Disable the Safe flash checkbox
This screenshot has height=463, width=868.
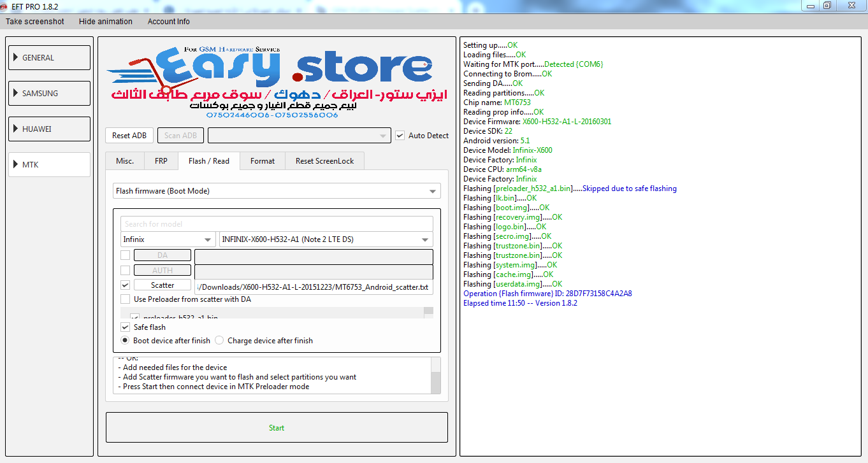click(x=126, y=327)
